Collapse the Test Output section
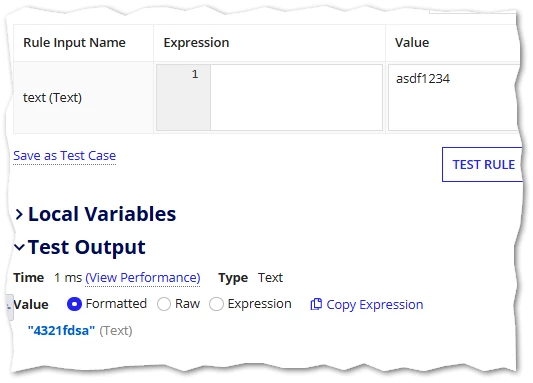 tap(19, 247)
